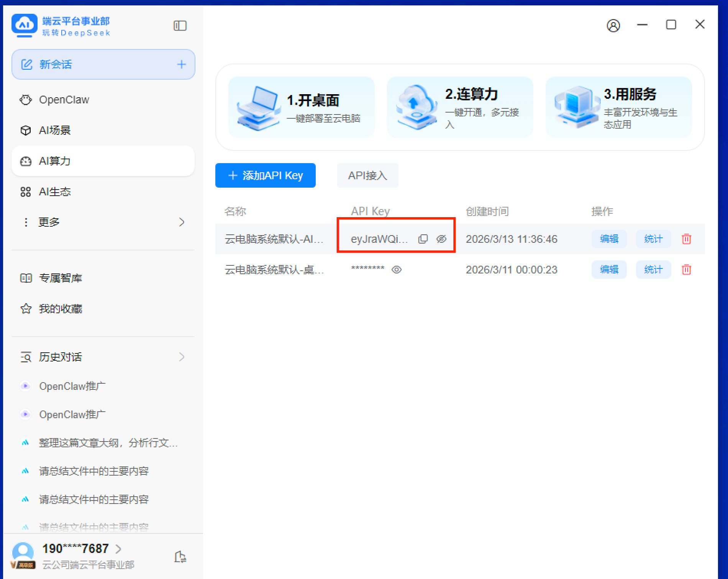Open the 1.开桌面 card
The image size is (728, 579).
(x=301, y=107)
